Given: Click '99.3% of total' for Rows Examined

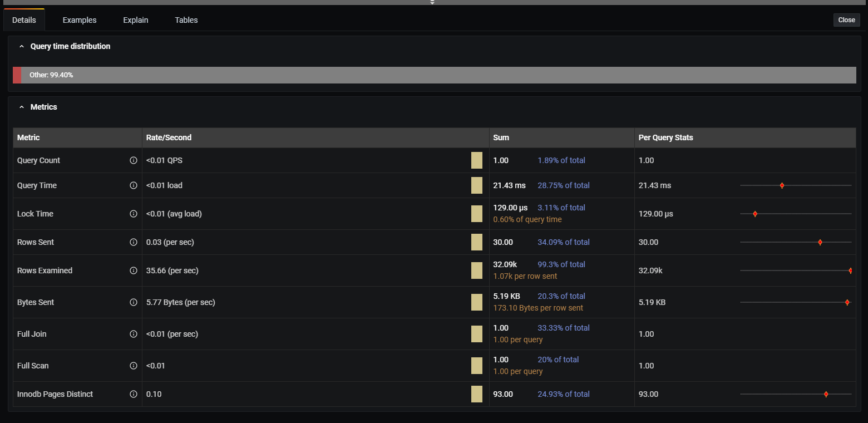Looking at the screenshot, I should (561, 264).
